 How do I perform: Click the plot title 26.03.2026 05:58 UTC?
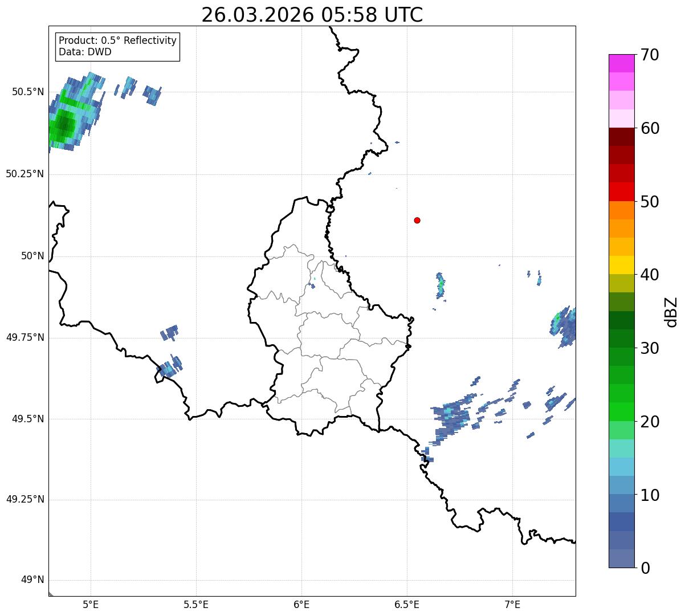pyautogui.click(x=312, y=15)
